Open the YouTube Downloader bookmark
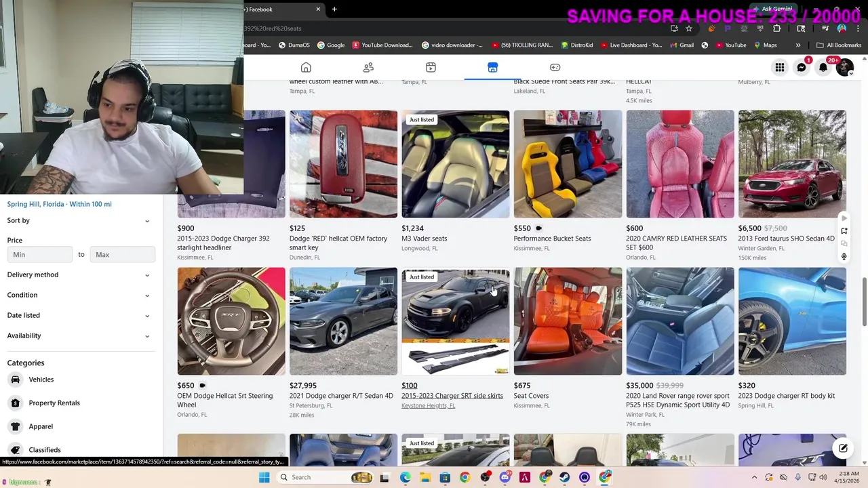 (x=382, y=45)
